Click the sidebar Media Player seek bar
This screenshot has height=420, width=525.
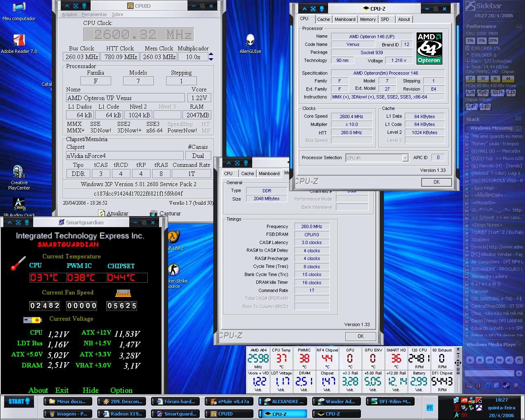[x=490, y=373]
